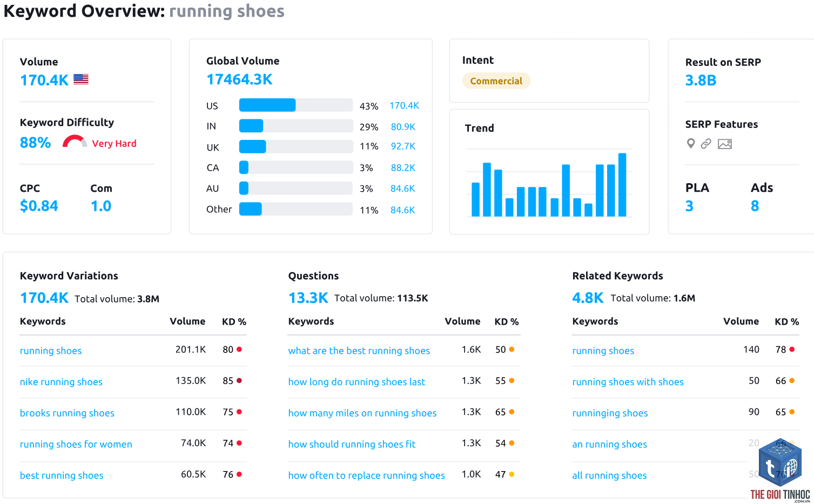
Task: Open 'how often to replace running shoes' question
Action: pyautogui.click(x=367, y=476)
